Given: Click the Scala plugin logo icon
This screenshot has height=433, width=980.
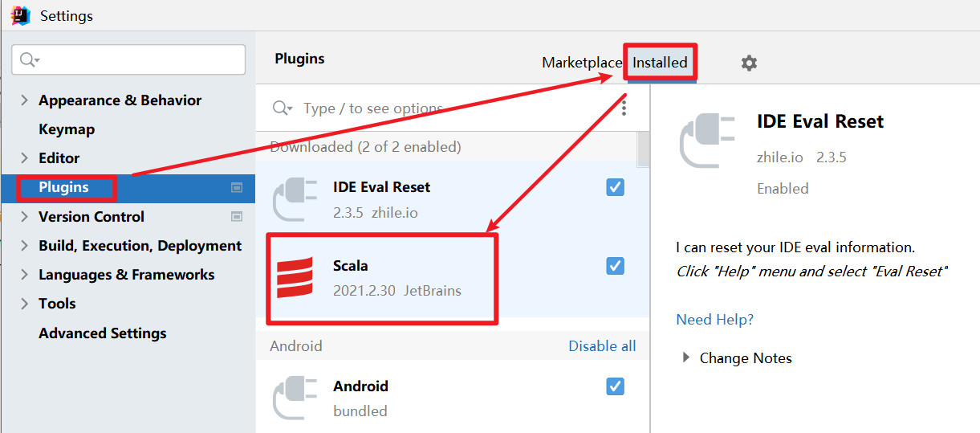Looking at the screenshot, I should 295,278.
